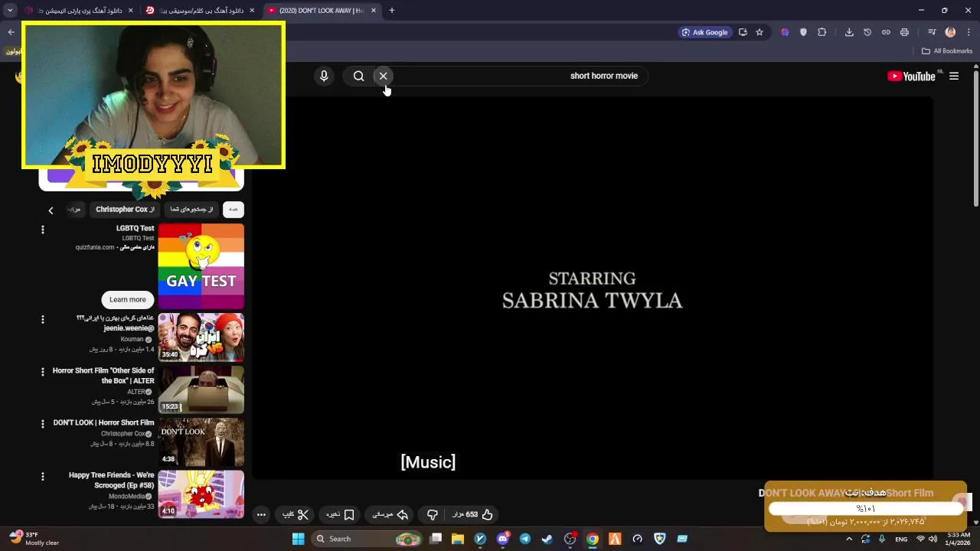This screenshot has width=980, height=551.
Task: Open the history clock icon
Action: pyautogui.click(x=867, y=32)
